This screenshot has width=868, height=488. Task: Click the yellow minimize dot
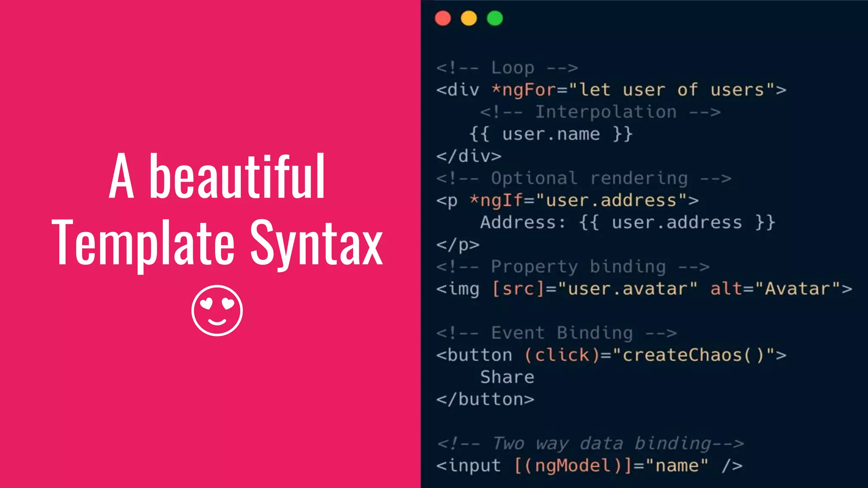tap(469, 19)
